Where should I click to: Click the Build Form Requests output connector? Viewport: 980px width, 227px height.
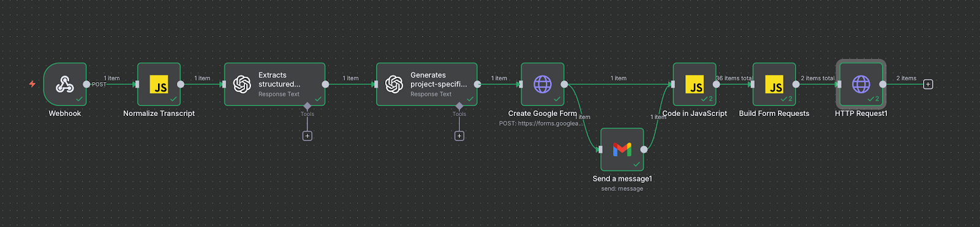(796, 84)
